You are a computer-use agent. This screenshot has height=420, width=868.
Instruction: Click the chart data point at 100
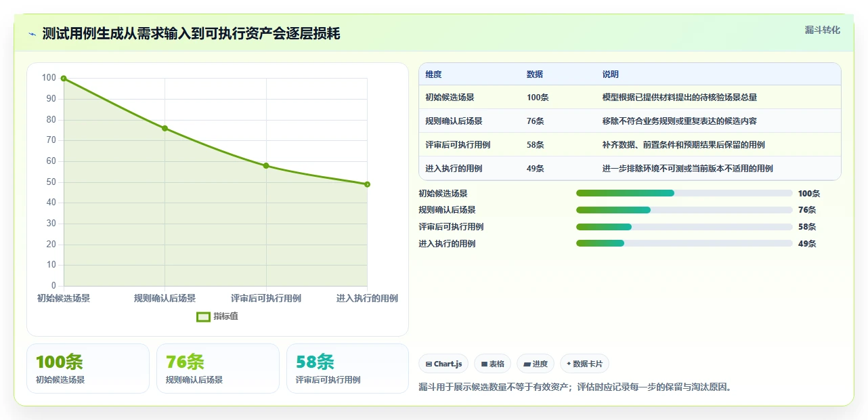coord(64,79)
